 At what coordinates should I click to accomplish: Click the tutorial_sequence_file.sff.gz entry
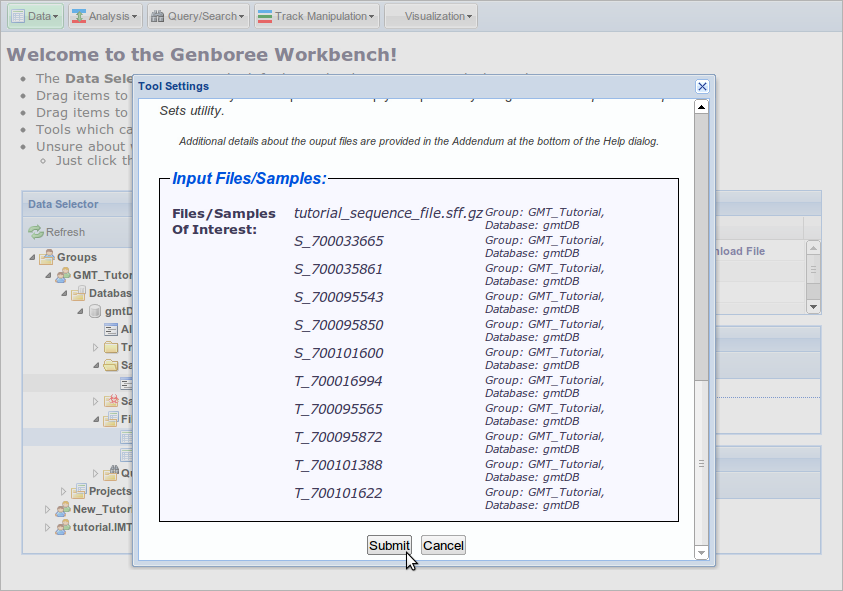point(388,213)
